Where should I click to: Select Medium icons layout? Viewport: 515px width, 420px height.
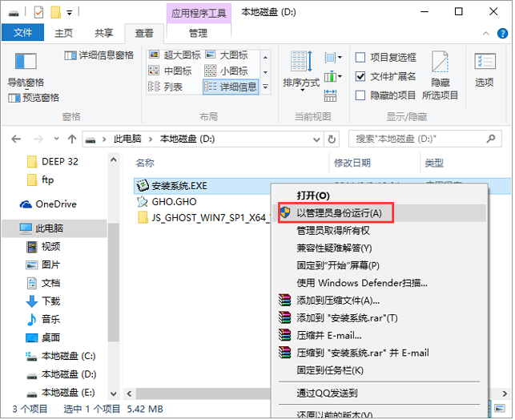(x=170, y=71)
